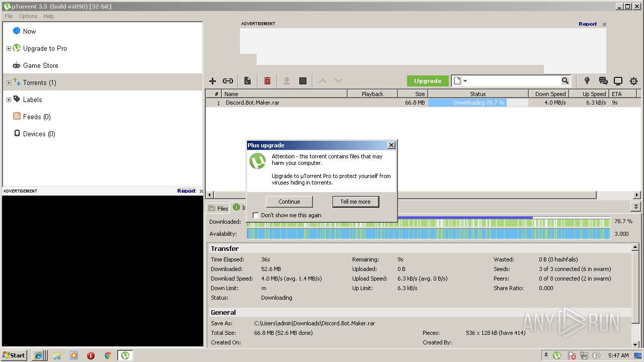Sort by the ETA column header

pos(622,94)
